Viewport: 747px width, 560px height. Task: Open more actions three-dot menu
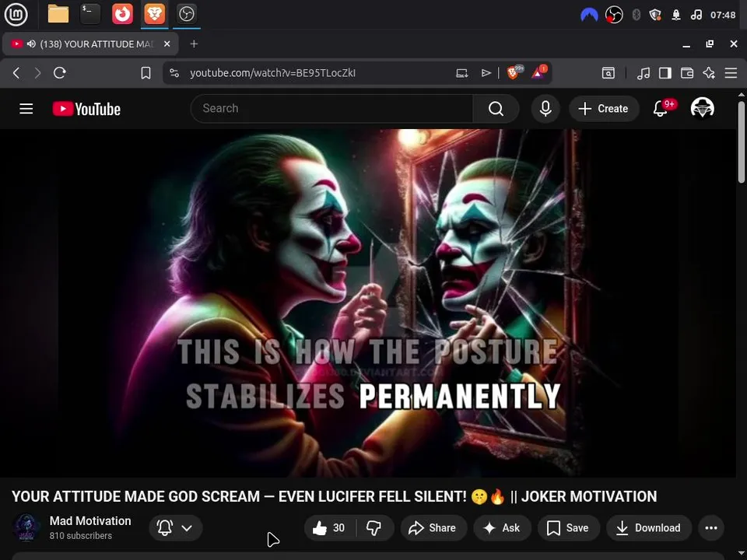pyautogui.click(x=711, y=527)
